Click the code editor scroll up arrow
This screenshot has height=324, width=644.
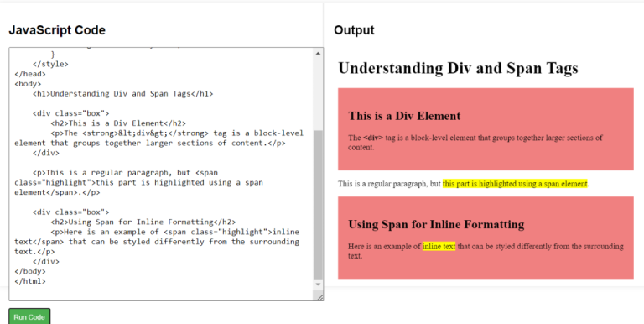(318, 54)
